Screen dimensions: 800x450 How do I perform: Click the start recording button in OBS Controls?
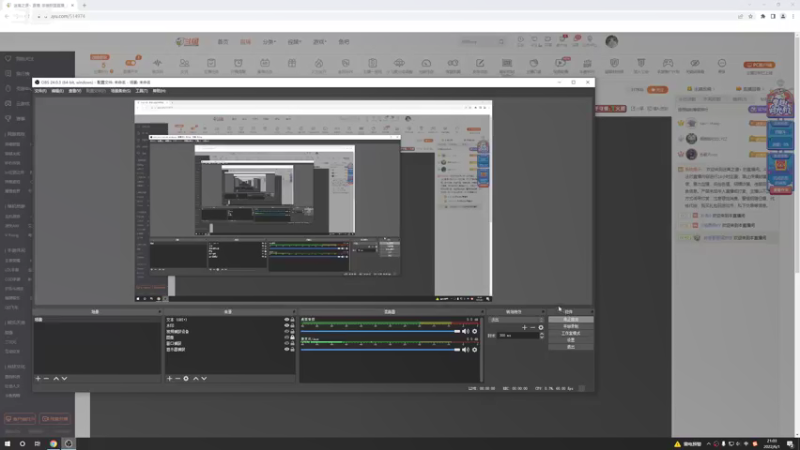click(571, 327)
